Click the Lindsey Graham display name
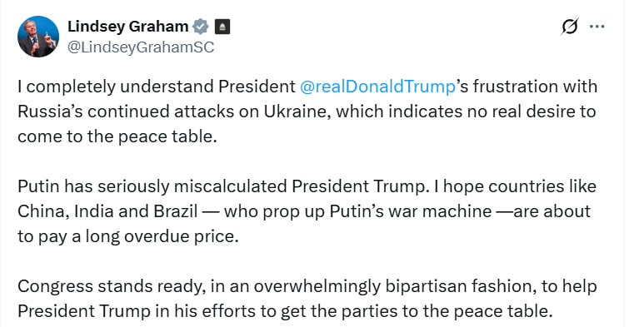The image size is (644, 327). 127,27
